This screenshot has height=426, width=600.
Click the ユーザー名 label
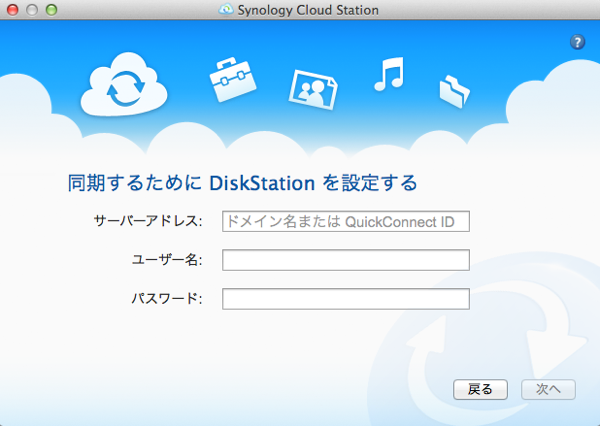point(167,260)
